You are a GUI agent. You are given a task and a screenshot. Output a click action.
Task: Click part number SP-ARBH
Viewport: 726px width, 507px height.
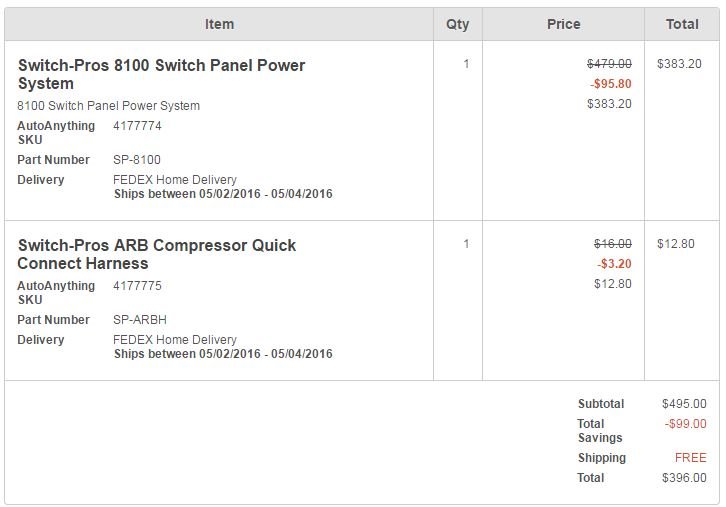(x=140, y=320)
